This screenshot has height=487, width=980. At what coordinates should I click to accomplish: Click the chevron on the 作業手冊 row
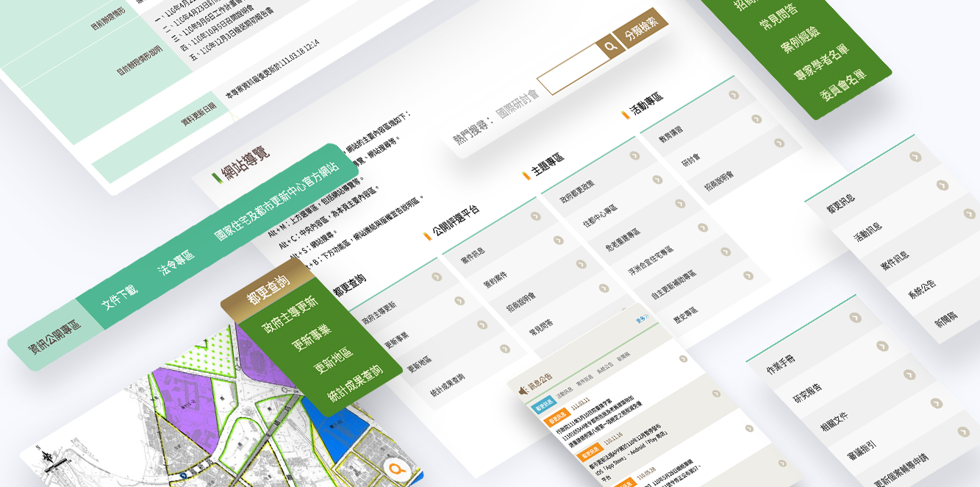[x=854, y=317]
